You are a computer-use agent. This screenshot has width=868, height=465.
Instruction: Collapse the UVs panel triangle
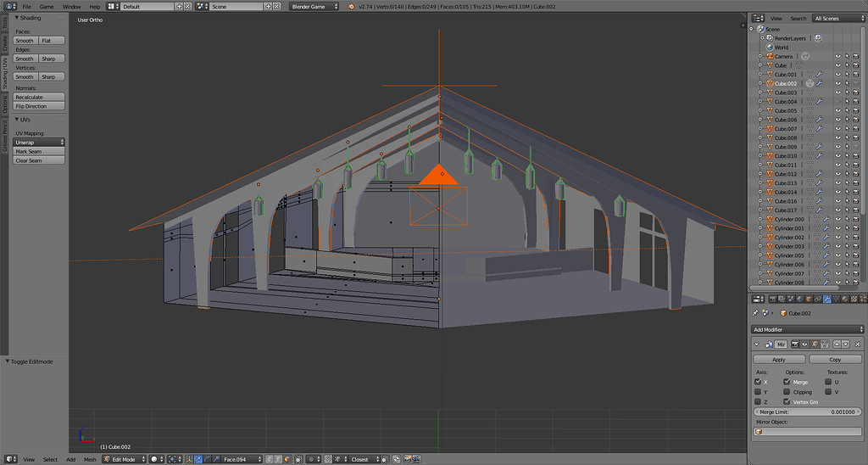pos(17,119)
